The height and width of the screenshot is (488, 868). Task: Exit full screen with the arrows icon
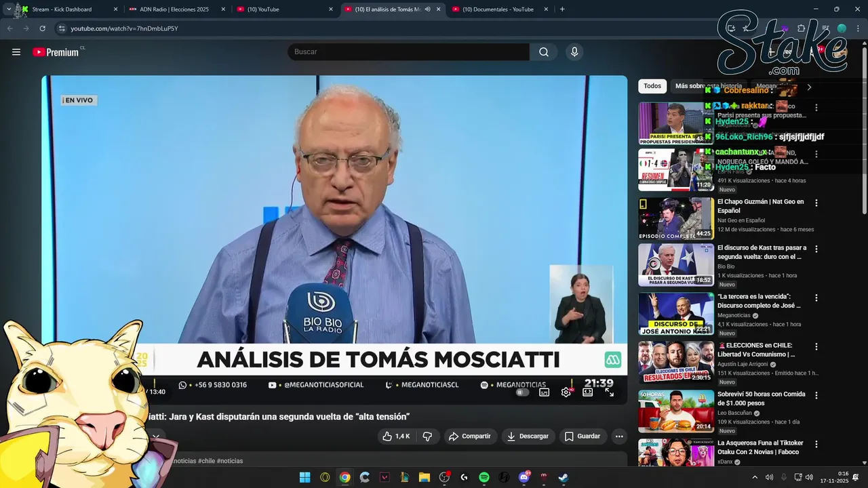(x=609, y=392)
